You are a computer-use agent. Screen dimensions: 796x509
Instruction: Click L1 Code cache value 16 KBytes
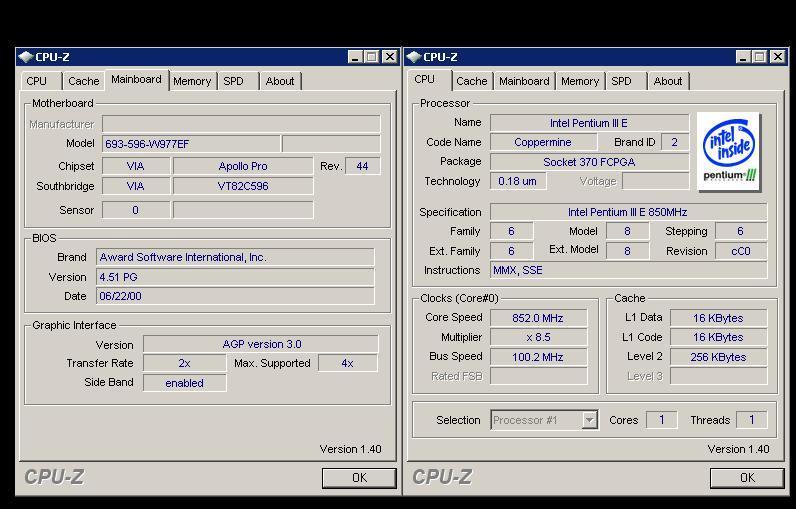[718, 337]
